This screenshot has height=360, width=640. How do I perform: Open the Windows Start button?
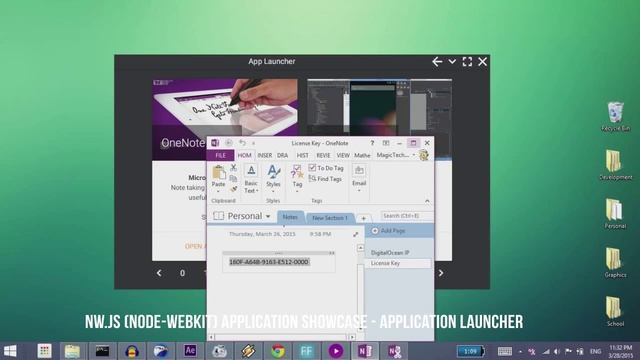point(10,351)
